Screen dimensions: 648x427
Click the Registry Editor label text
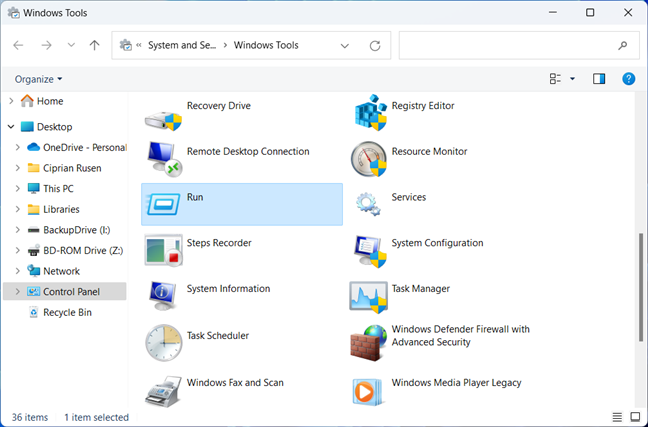pos(423,106)
